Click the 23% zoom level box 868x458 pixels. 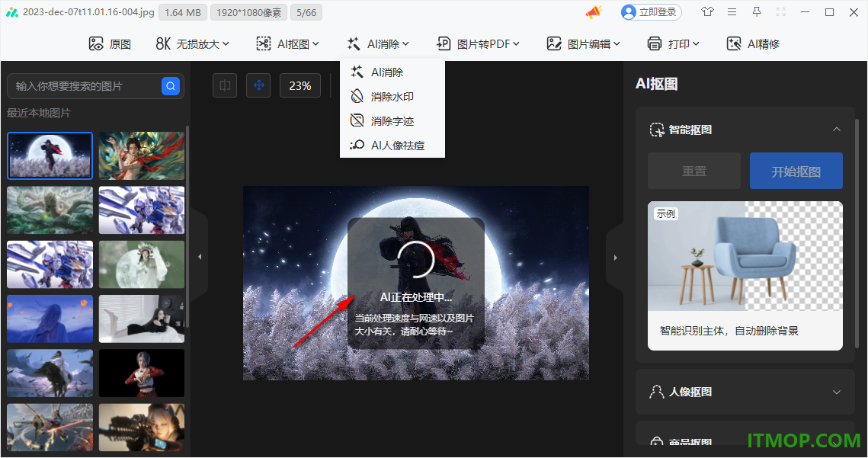300,86
